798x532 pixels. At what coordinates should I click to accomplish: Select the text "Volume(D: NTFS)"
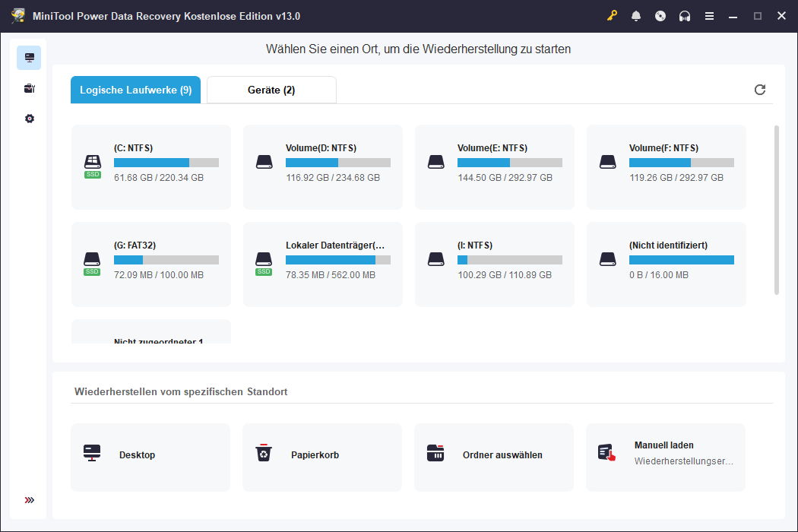tap(321, 148)
